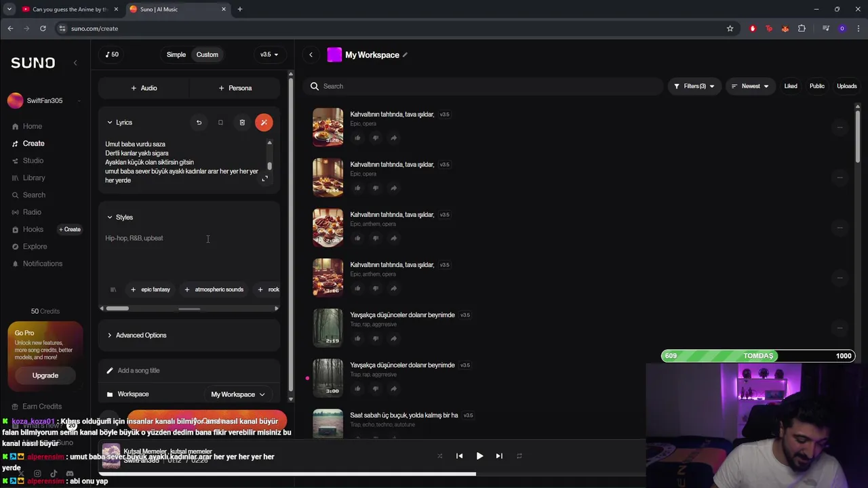Share the first Kahvaltının tahtında song
This screenshot has height=488, width=868.
[x=394, y=138]
